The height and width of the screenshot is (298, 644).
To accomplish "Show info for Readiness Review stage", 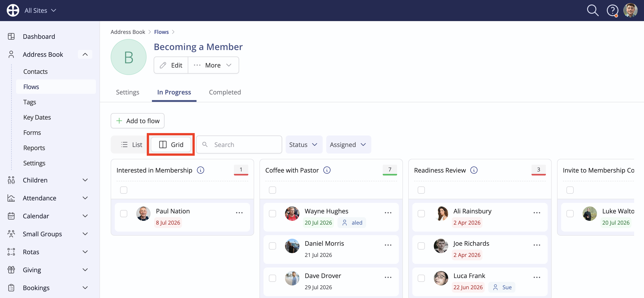I will [474, 170].
